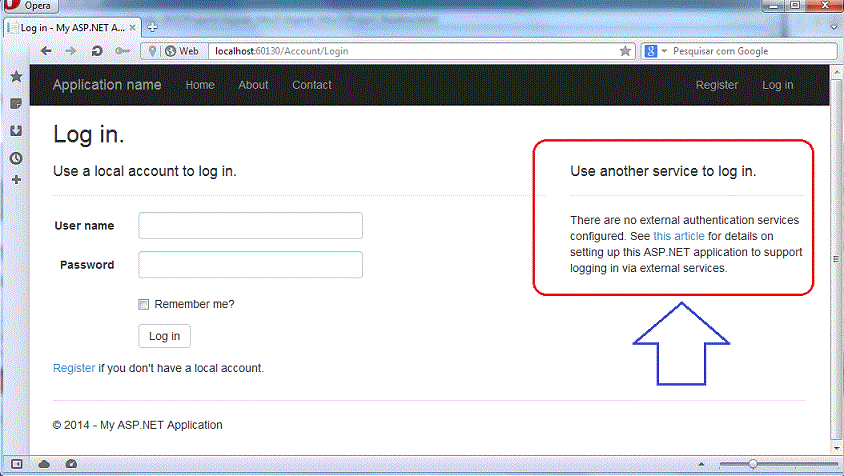Click the Opera Turbo gauge icon
844x476 pixels.
(71, 464)
